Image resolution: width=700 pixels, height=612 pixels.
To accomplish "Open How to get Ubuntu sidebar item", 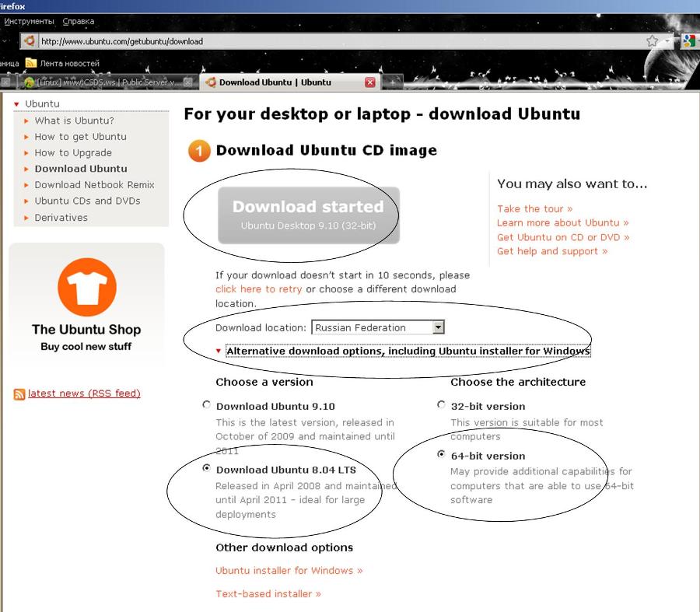I will (x=80, y=137).
